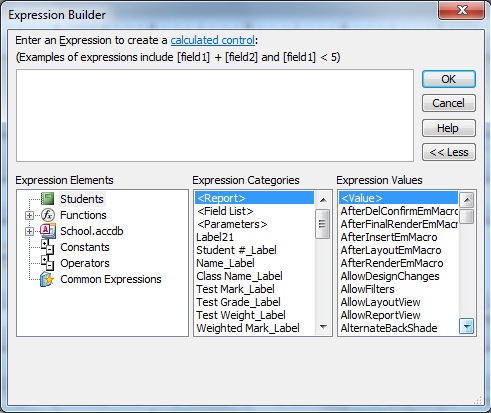This screenshot has width=491, height=413.
Task: Click inside the expression text box
Action: [215, 116]
